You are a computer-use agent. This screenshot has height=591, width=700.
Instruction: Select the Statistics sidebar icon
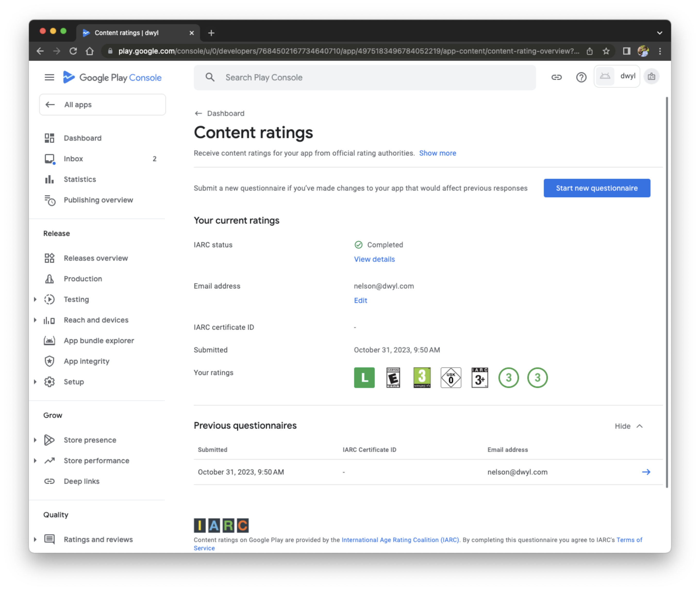[x=49, y=179]
